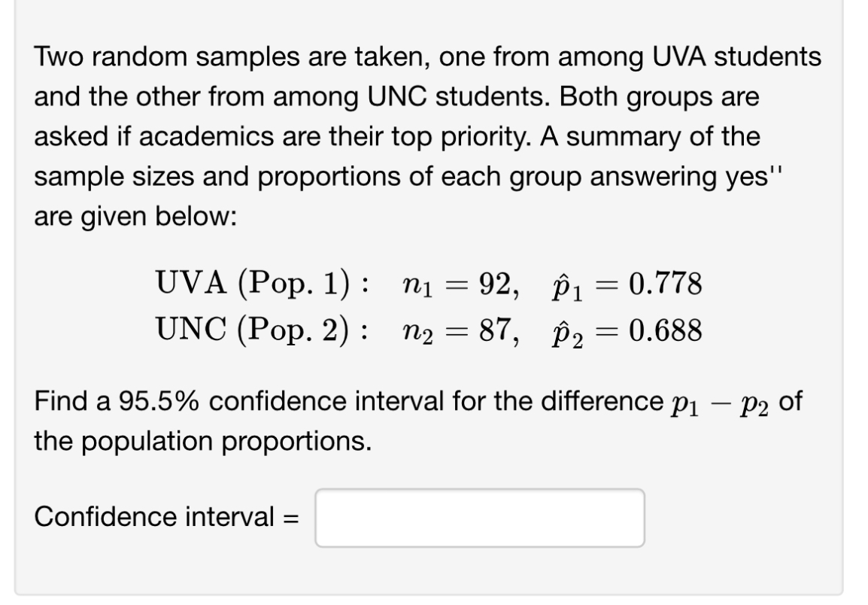Click the UVA (Pop. 1) statistics line

point(429,284)
